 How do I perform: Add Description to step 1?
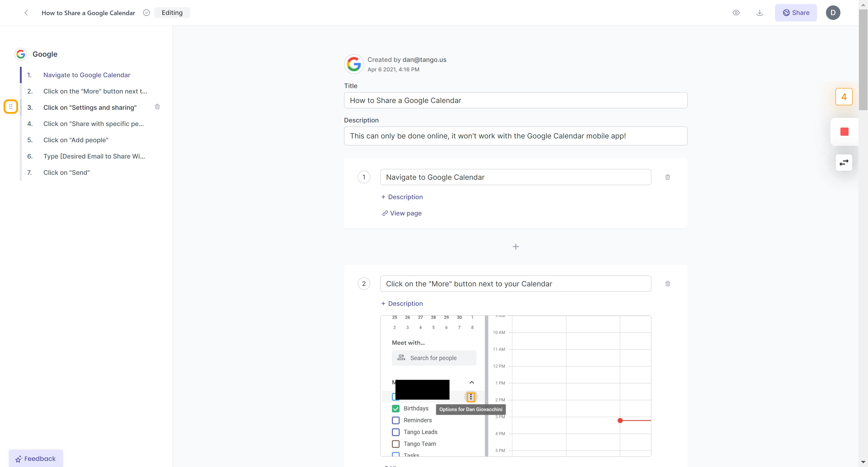click(x=402, y=197)
